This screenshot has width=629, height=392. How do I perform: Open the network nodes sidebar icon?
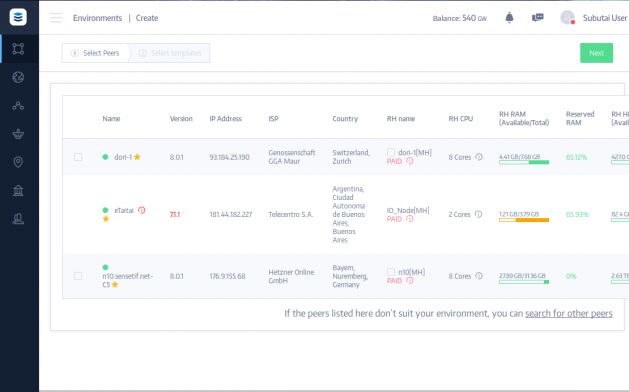18,106
